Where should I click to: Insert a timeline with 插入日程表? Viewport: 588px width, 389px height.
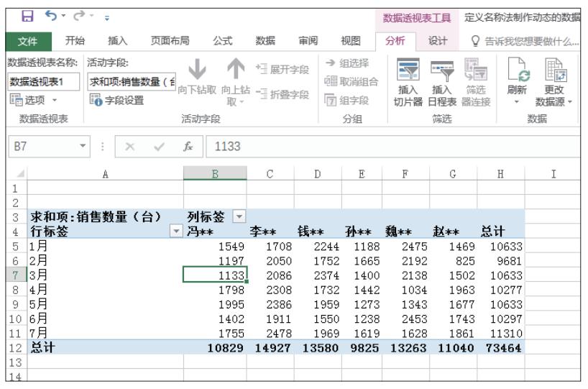tap(442, 82)
